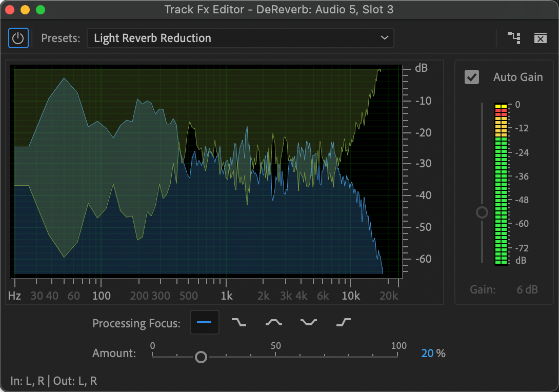Close the Track Fx Editor window
The width and height of the screenshot is (559, 392).
coord(10,10)
